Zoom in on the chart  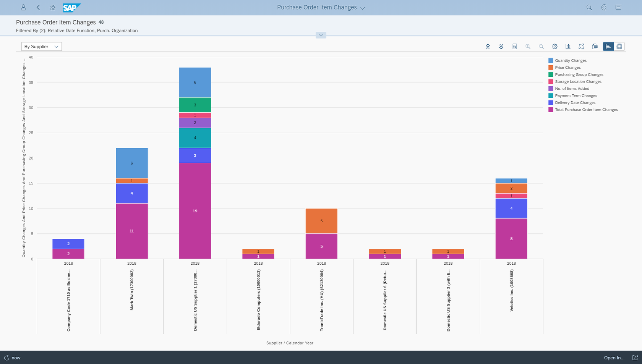(528, 47)
